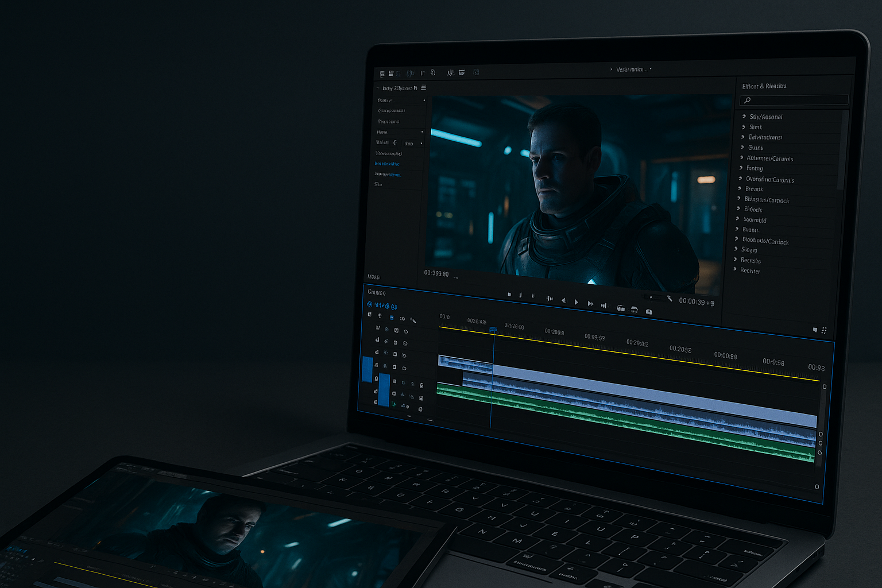
Task: Toggle the microphone icon on the second audio track
Action: click(421, 398)
